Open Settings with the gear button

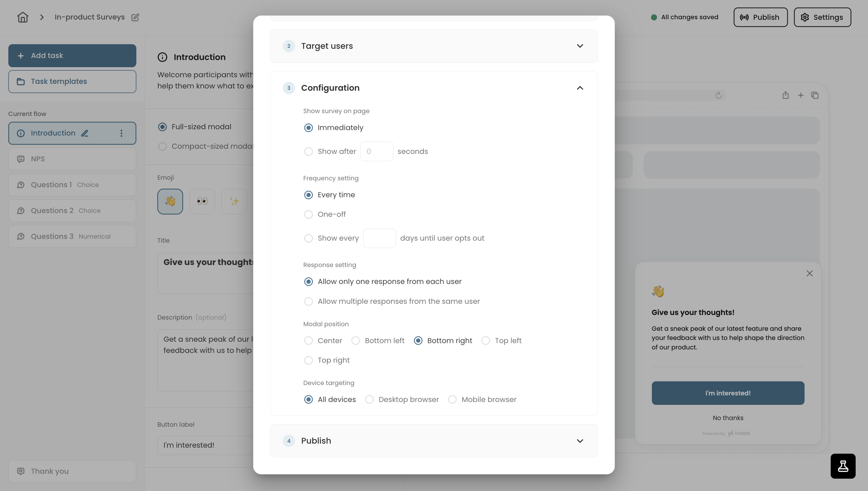[822, 17]
